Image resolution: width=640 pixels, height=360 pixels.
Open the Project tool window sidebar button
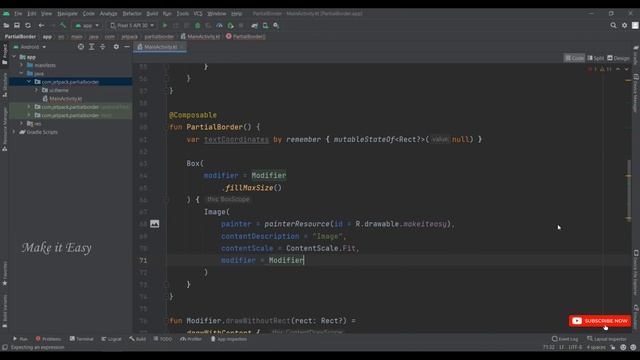pyautogui.click(x=4, y=54)
